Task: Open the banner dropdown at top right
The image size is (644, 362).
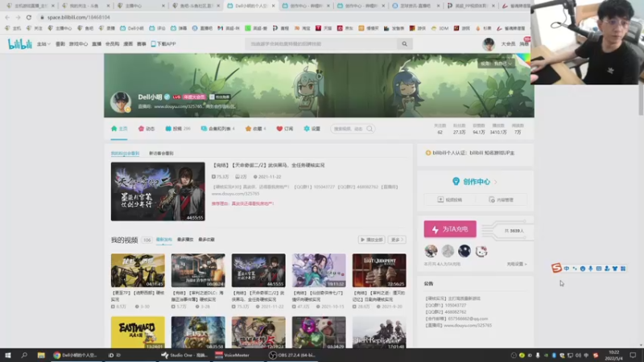Action: (496, 64)
